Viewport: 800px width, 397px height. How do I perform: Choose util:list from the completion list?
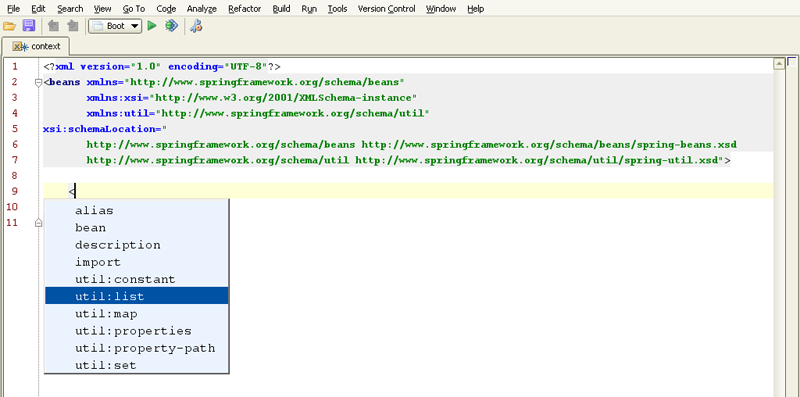click(137, 296)
